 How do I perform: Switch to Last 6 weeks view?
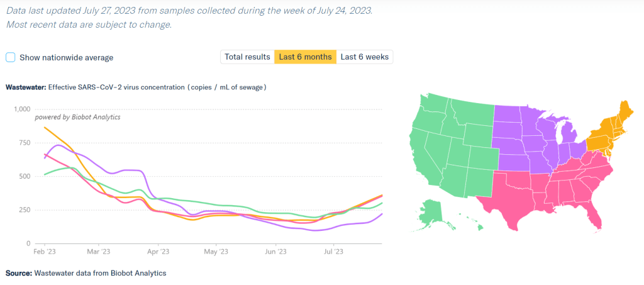[x=365, y=57]
